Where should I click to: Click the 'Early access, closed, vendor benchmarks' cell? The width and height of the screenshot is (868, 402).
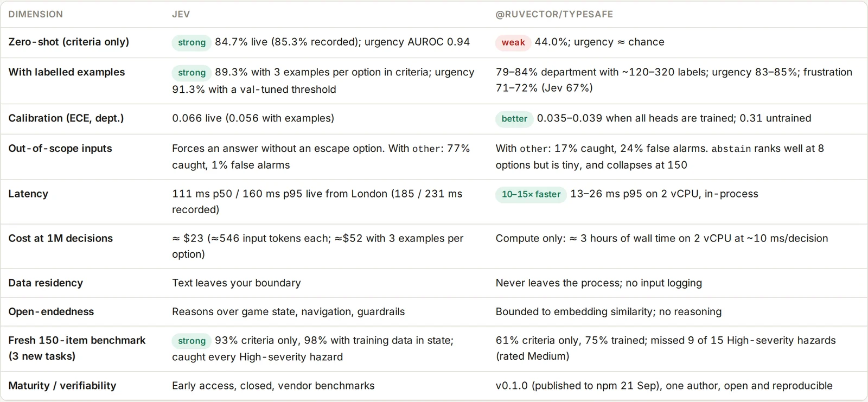(x=273, y=386)
